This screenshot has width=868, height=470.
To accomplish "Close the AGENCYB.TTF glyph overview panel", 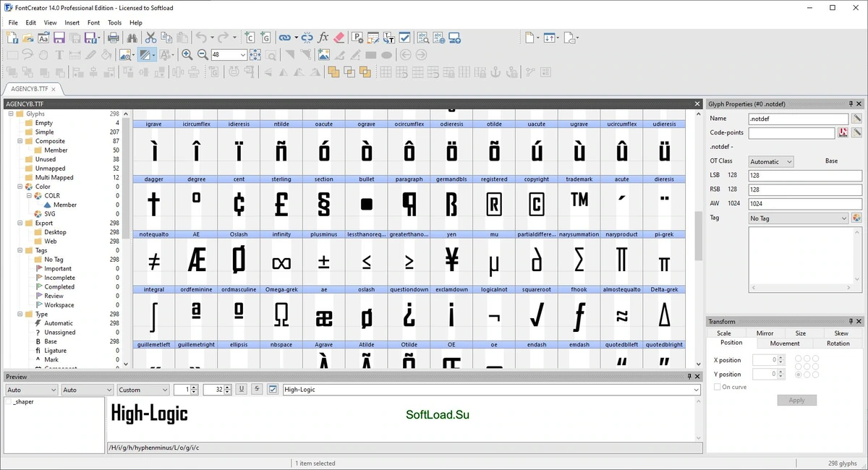I will [x=697, y=104].
